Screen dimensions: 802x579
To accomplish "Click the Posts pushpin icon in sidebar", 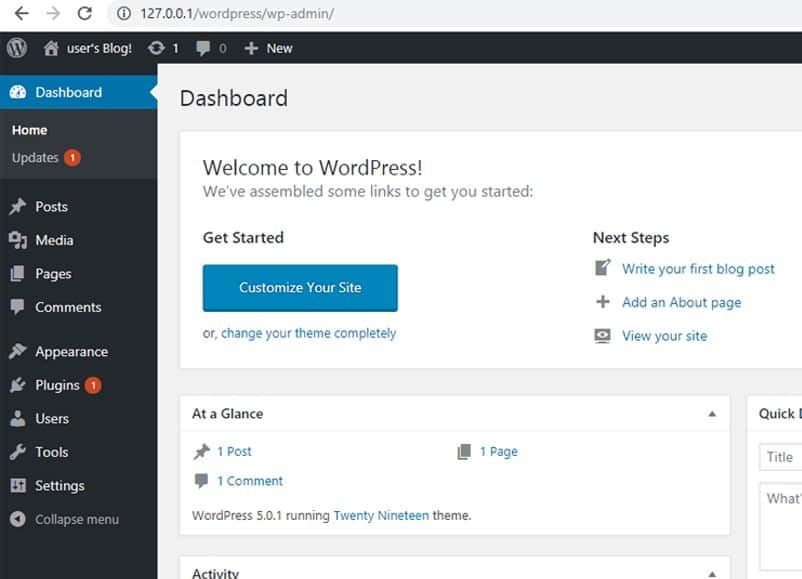I will click(x=17, y=206).
